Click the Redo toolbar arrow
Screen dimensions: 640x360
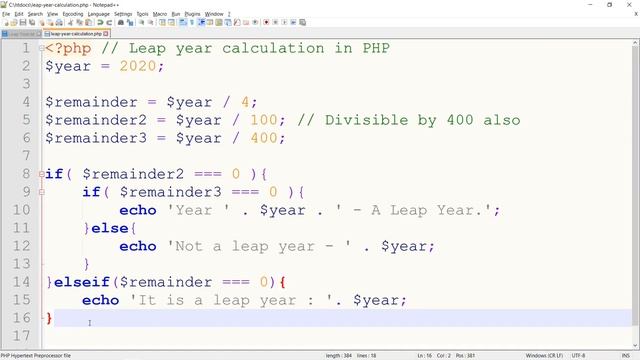click(x=109, y=22)
